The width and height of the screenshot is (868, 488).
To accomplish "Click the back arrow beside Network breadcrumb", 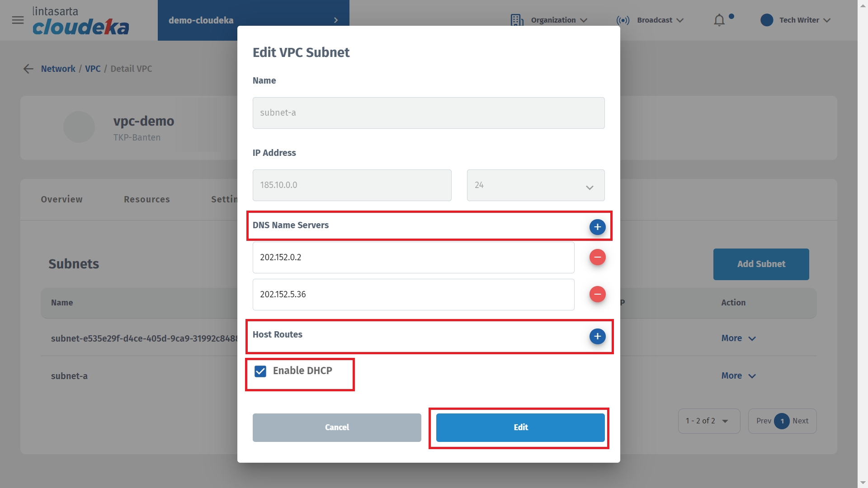I will [x=28, y=69].
